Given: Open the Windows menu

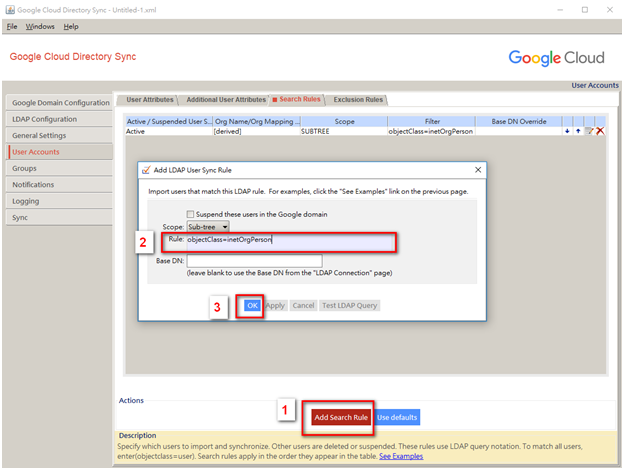Looking at the screenshot, I should (40, 26).
